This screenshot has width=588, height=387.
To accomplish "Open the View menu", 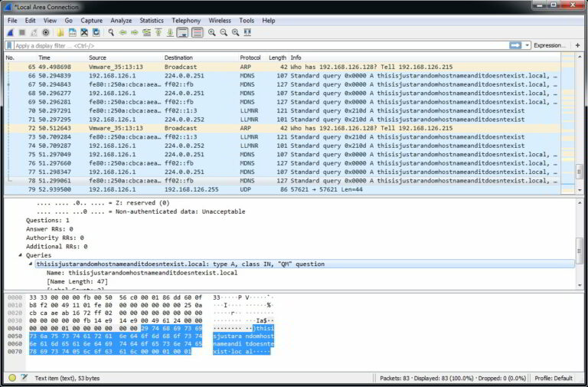I will [x=50, y=21].
